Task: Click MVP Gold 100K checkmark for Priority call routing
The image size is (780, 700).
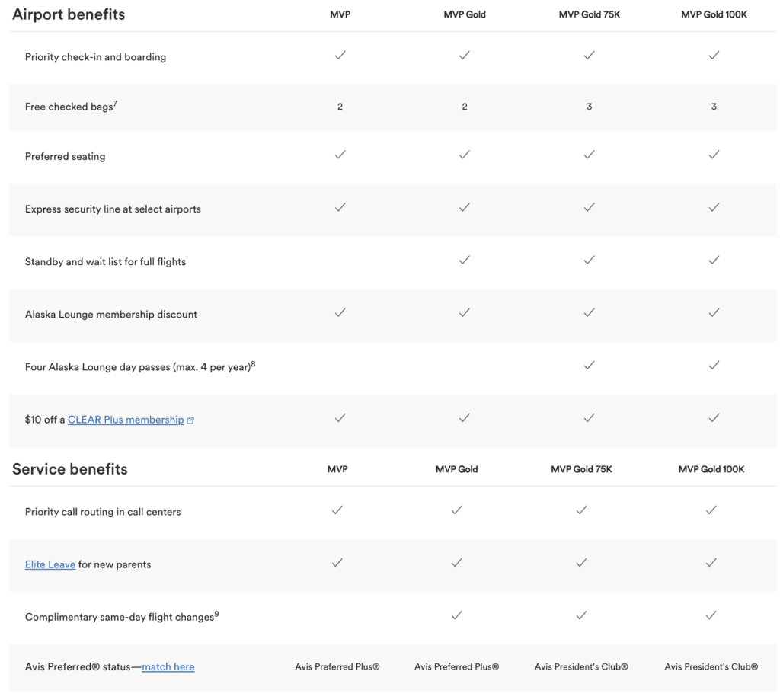Action: (711, 510)
